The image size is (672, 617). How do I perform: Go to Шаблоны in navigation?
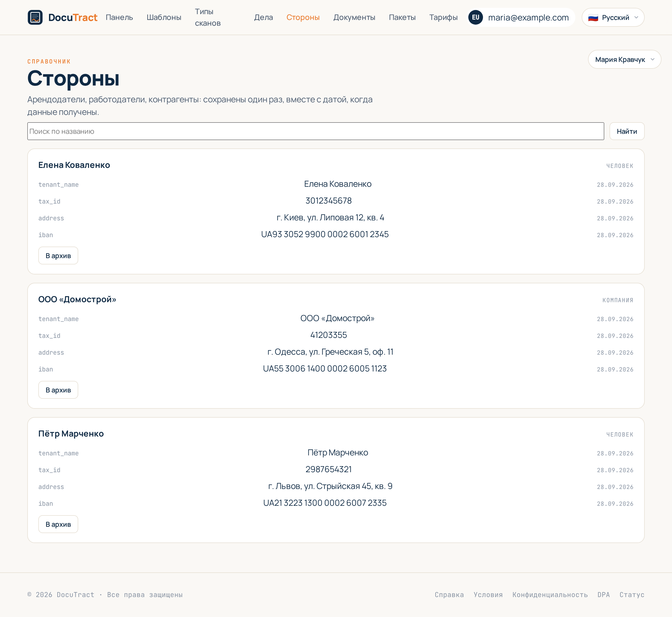coord(164,17)
